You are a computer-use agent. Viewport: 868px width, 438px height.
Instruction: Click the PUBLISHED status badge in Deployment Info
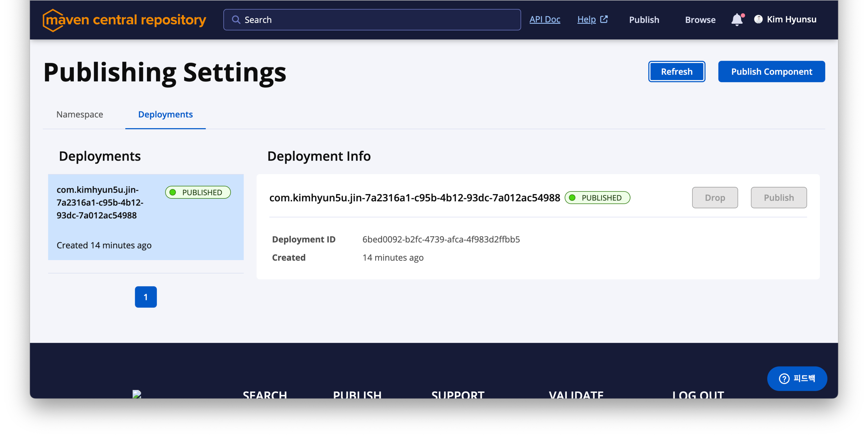(x=597, y=198)
